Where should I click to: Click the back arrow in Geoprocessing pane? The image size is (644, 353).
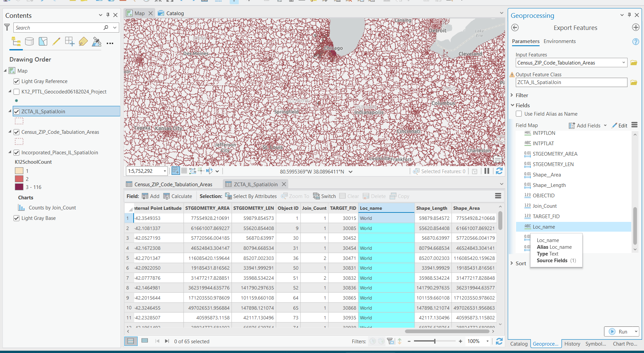pyautogui.click(x=515, y=28)
